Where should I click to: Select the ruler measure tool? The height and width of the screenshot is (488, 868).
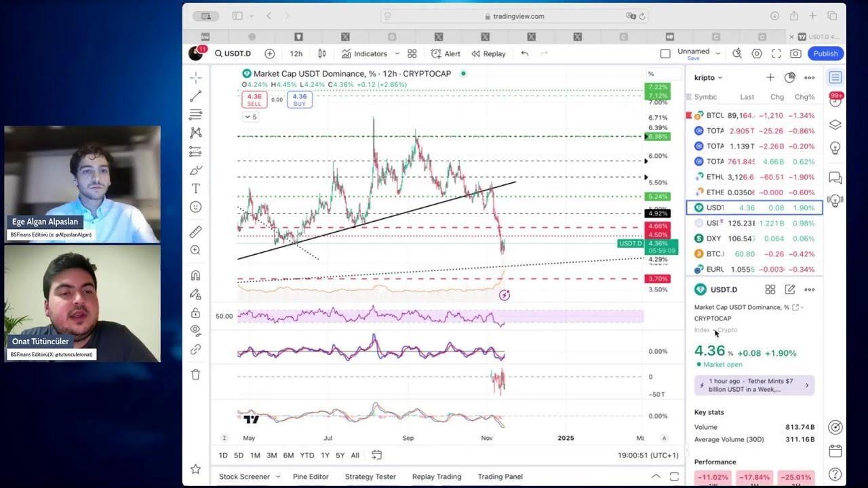(x=195, y=232)
